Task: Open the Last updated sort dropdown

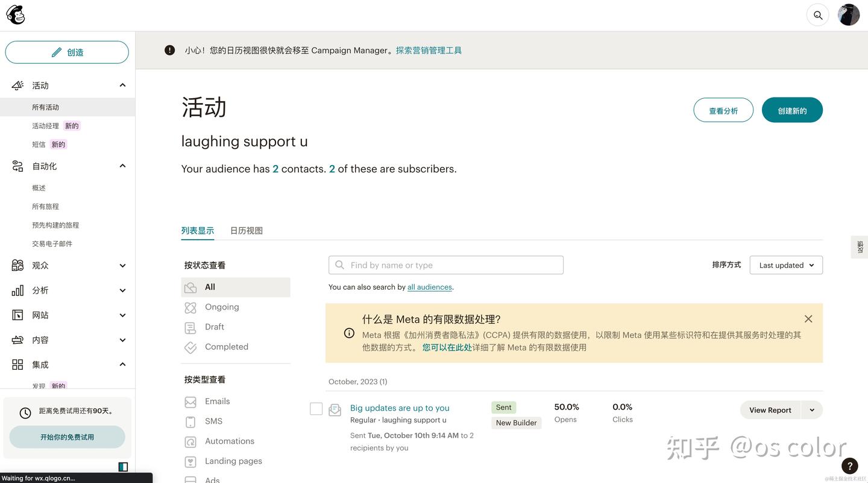Action: [786, 265]
